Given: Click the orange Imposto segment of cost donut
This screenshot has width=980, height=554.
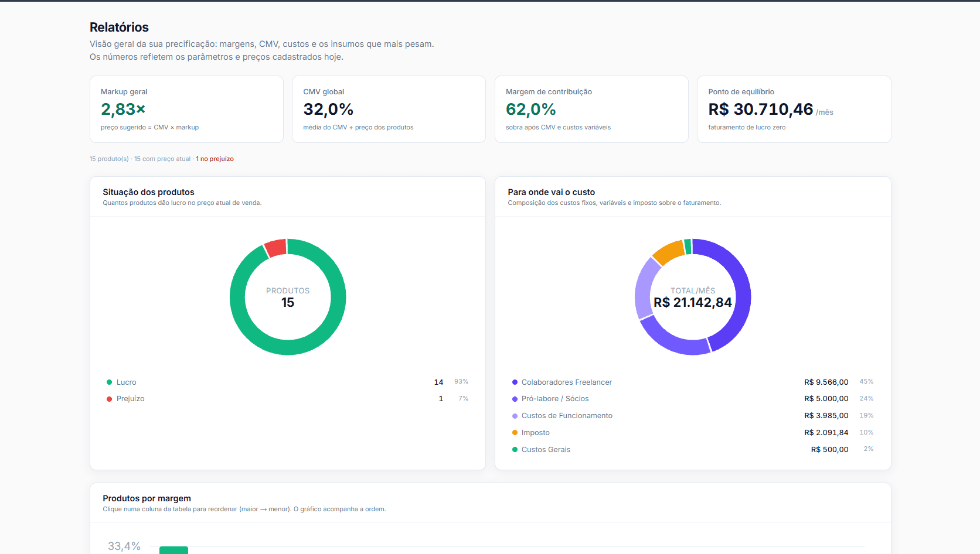Looking at the screenshot, I should point(669,252).
